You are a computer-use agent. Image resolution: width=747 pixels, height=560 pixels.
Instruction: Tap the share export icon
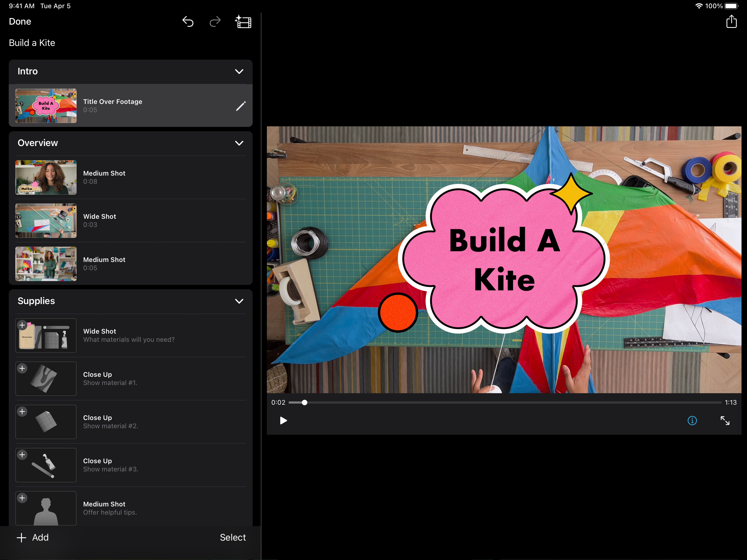point(731,22)
